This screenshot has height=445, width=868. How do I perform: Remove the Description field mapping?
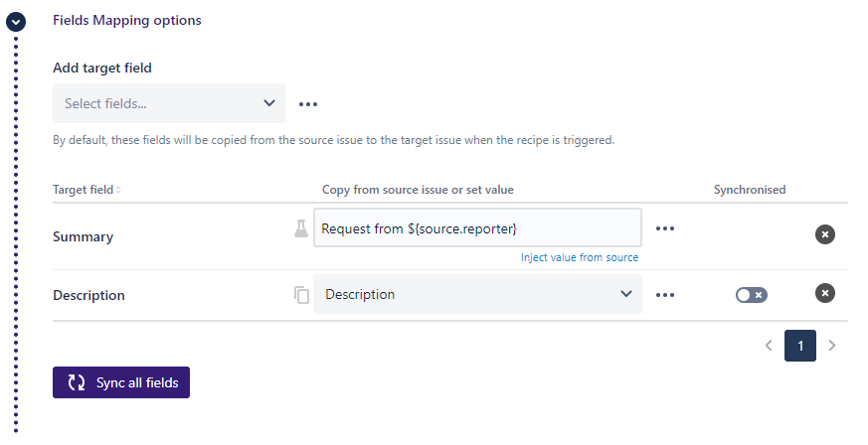click(825, 293)
